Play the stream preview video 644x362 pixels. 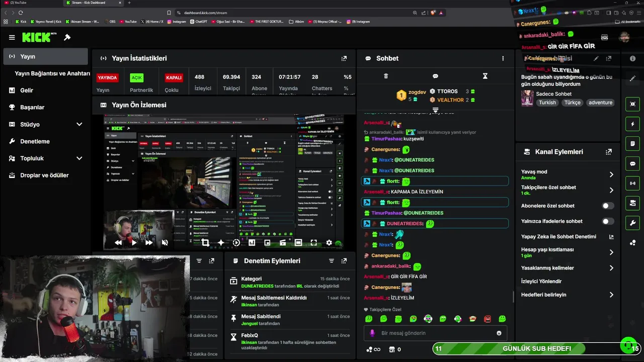click(134, 242)
